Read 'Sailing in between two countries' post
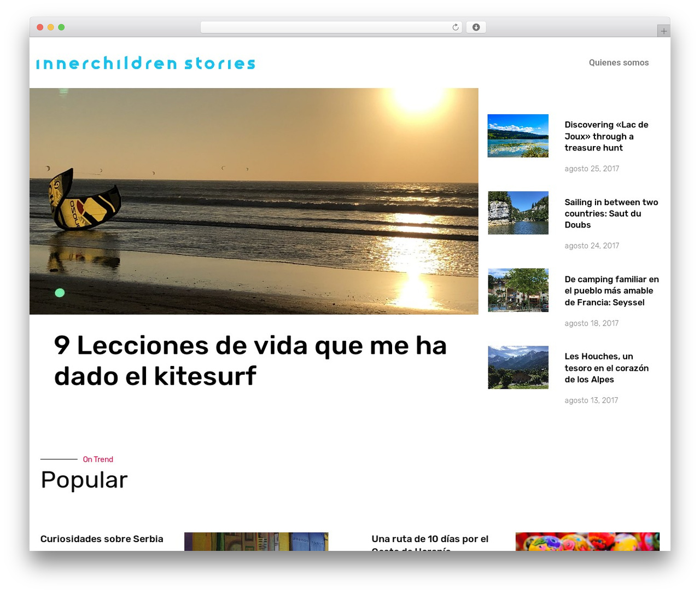The width and height of the screenshot is (700, 593). tap(611, 213)
